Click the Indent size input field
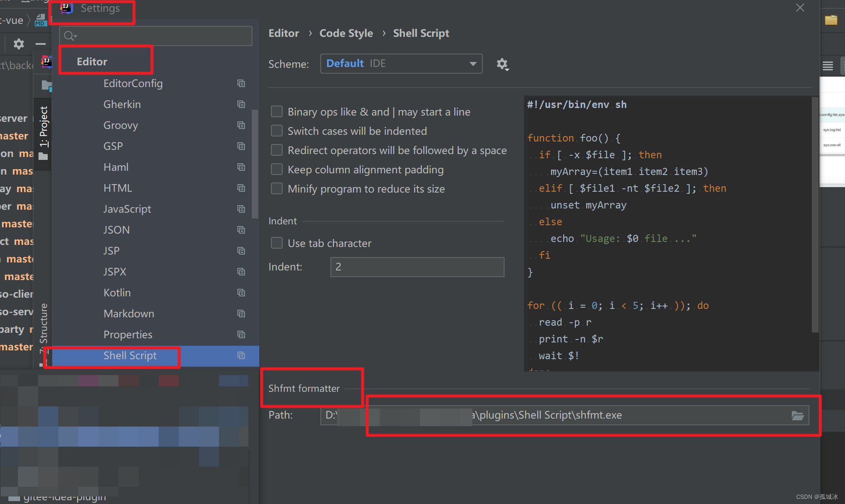845x504 pixels. pyautogui.click(x=417, y=267)
